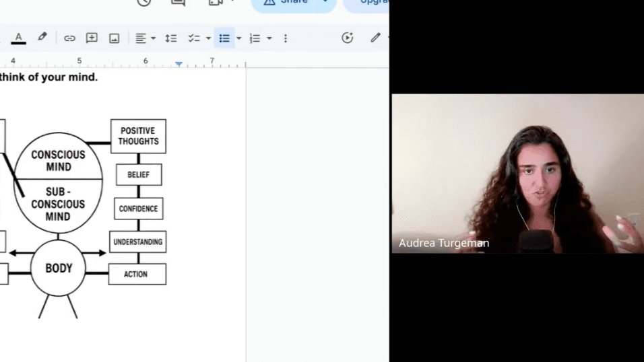Viewport: 644px width, 362px height.
Task: Click ruler mark number 7
Action: tap(212, 61)
